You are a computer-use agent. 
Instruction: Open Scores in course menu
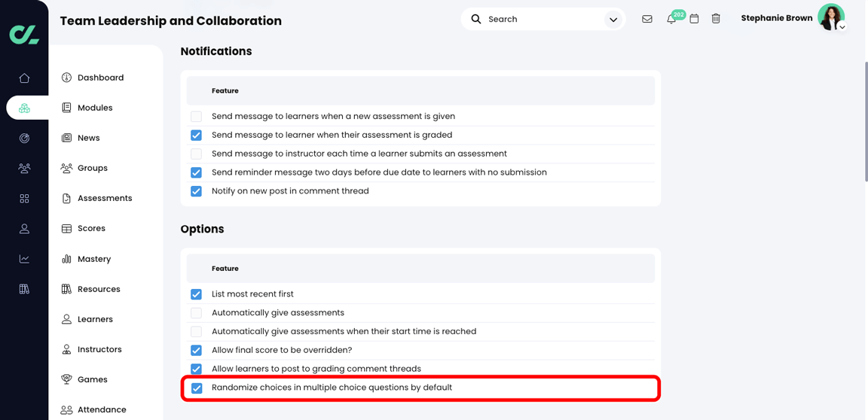[x=91, y=228]
